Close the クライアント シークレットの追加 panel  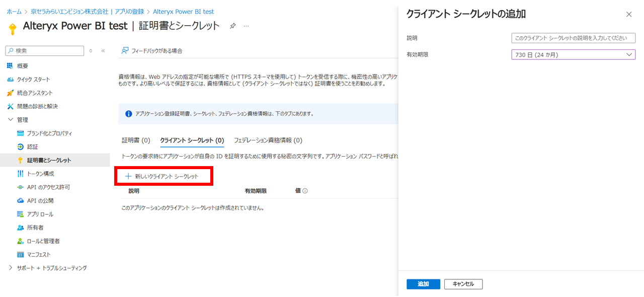[629, 15]
